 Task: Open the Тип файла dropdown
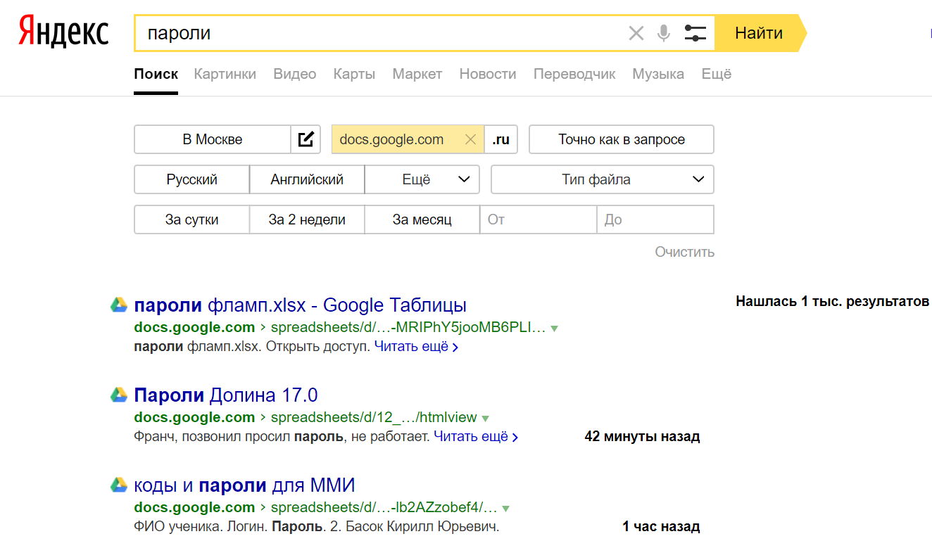(x=603, y=179)
